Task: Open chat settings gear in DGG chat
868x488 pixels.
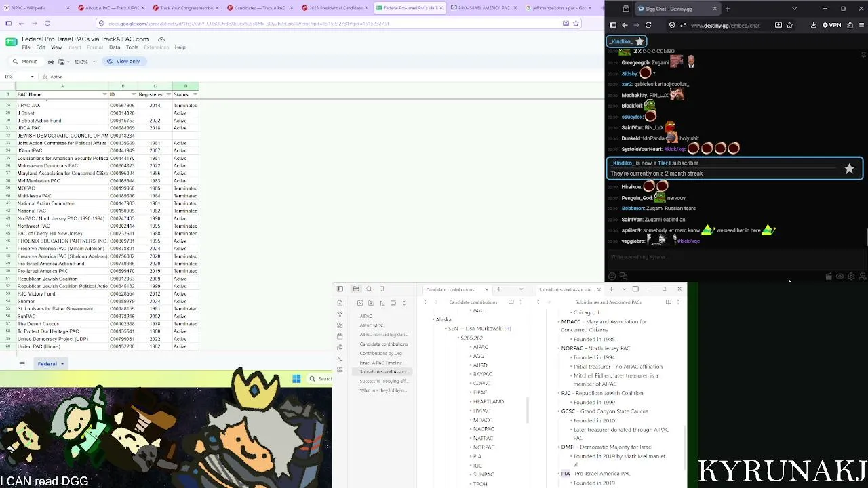Action: pyautogui.click(x=851, y=277)
